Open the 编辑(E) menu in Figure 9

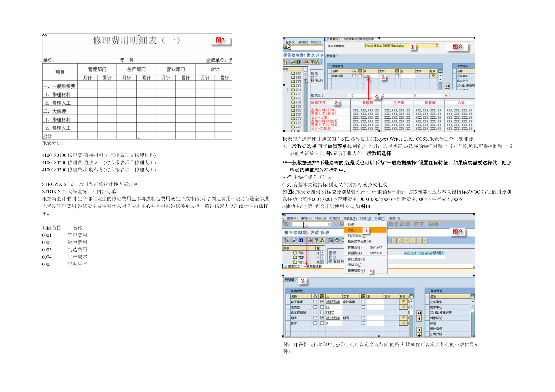(306, 218)
